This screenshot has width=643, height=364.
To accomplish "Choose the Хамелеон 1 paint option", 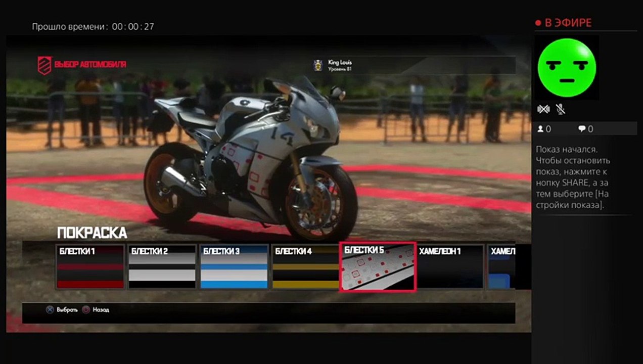I will coord(450,266).
